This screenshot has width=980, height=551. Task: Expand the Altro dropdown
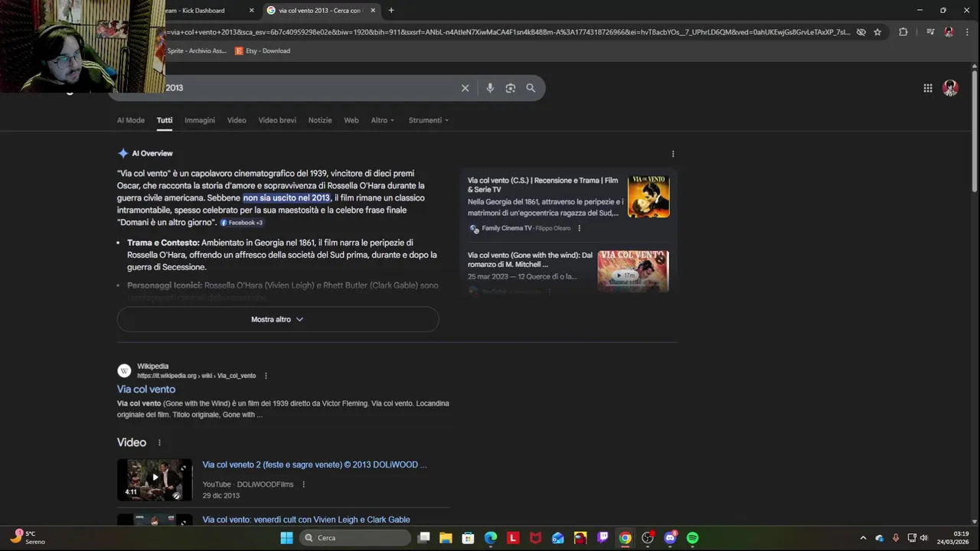point(383,120)
